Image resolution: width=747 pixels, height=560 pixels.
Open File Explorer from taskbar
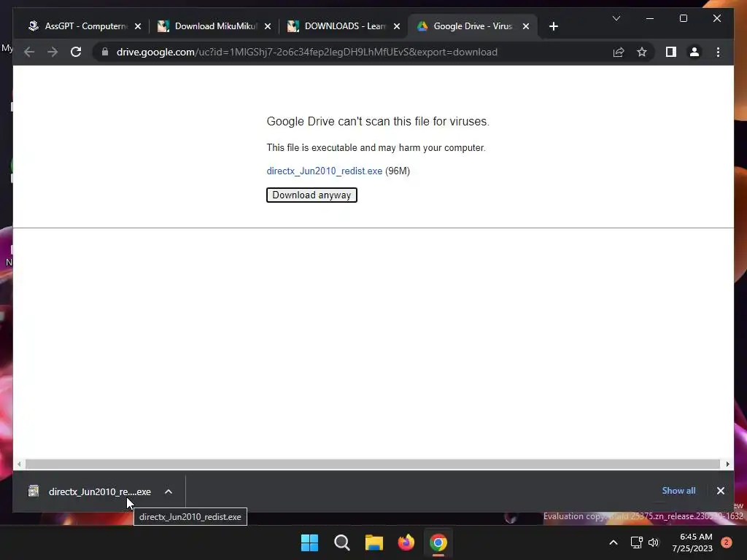374,542
